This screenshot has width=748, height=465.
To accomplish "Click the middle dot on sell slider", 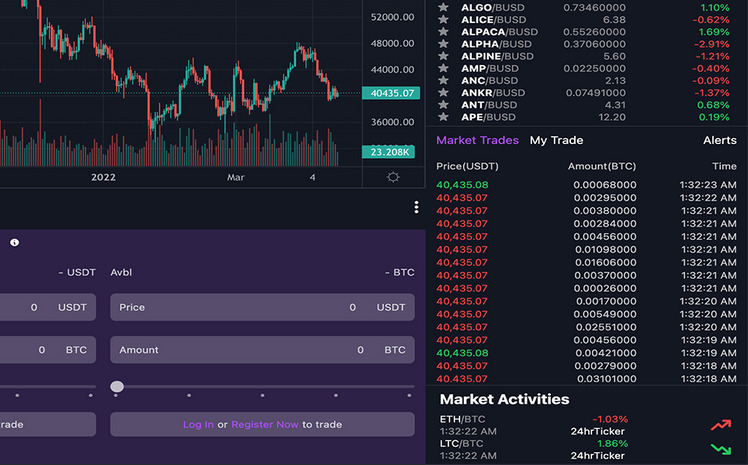I will coord(262,395).
